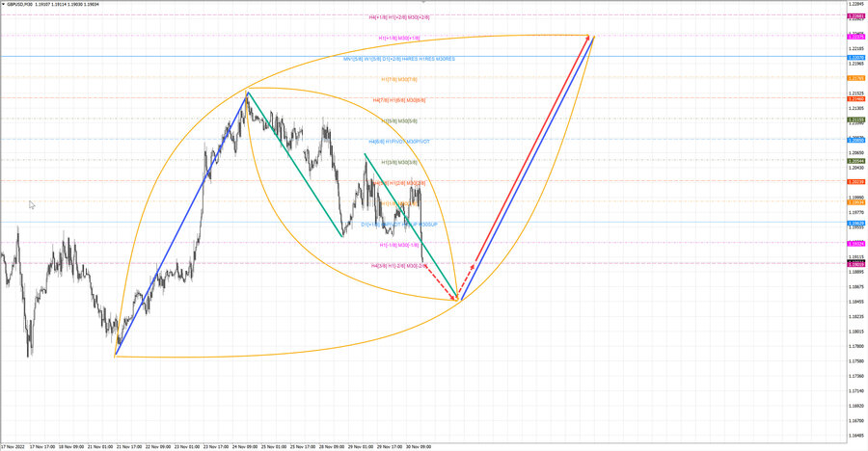Click the 28 Nov 09:00 time label

tap(331, 446)
